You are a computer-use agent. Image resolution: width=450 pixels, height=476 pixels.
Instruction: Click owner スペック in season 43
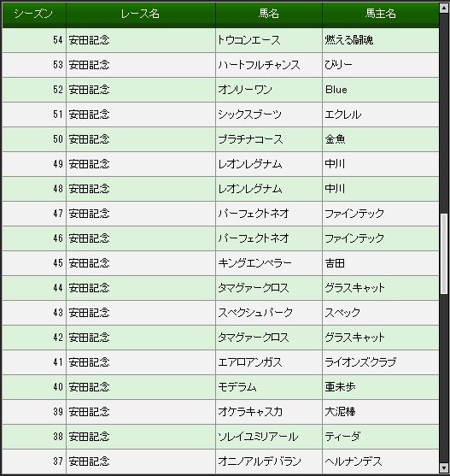pos(342,313)
